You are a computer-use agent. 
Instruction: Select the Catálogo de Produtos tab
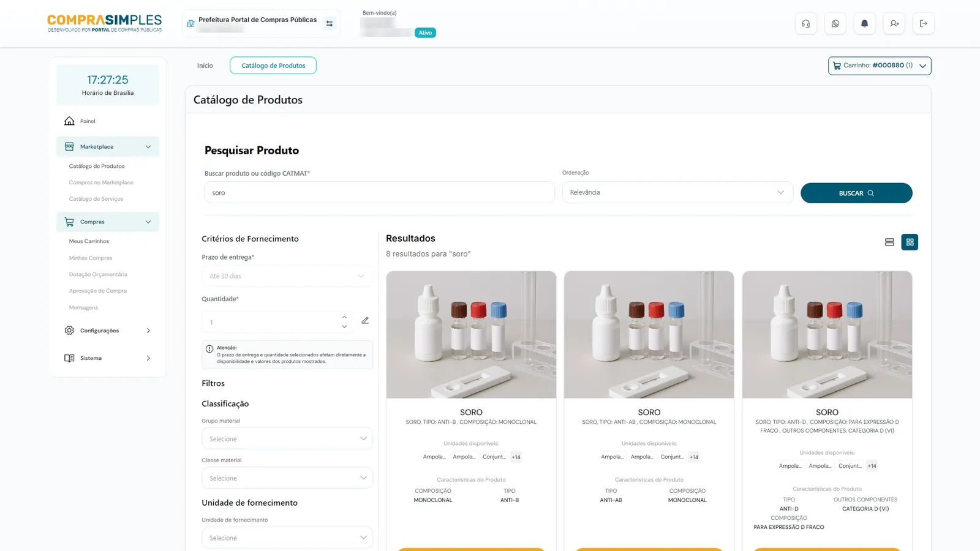coord(273,66)
